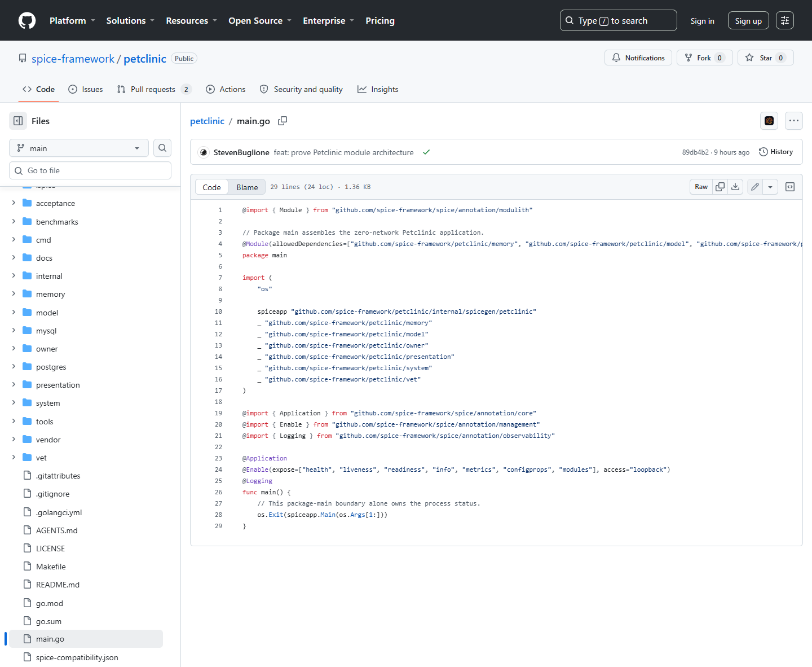812x667 pixels.
Task: Open the Pricing link
Action: [x=380, y=20]
